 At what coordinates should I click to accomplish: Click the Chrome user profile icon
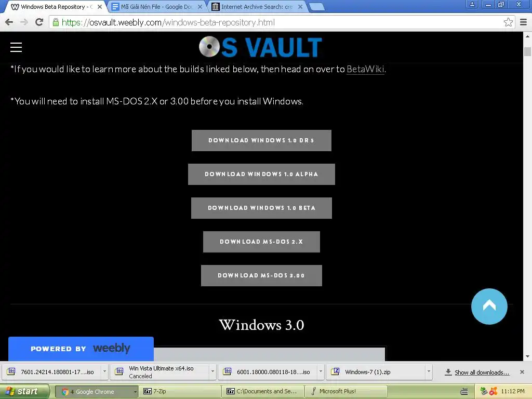coord(472,4)
